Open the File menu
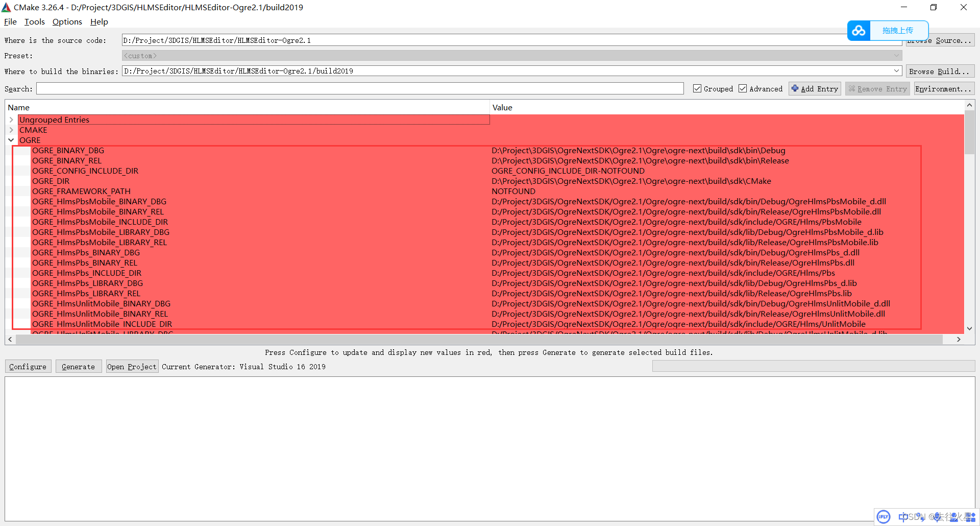This screenshot has height=526, width=980. [x=10, y=21]
